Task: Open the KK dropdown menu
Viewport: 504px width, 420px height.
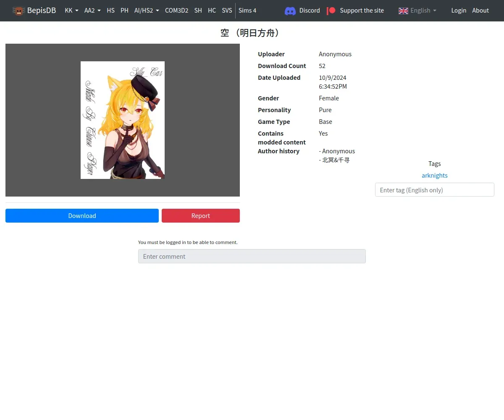Action: (72, 10)
